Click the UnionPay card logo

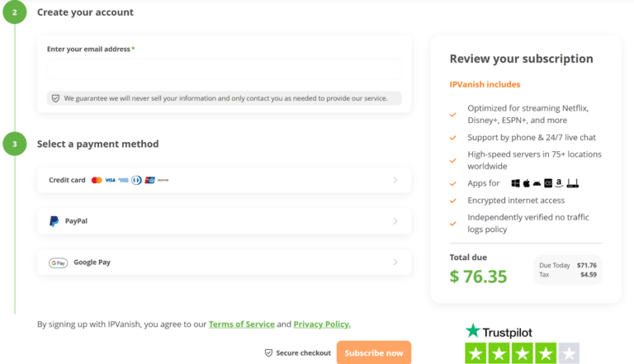click(x=149, y=180)
